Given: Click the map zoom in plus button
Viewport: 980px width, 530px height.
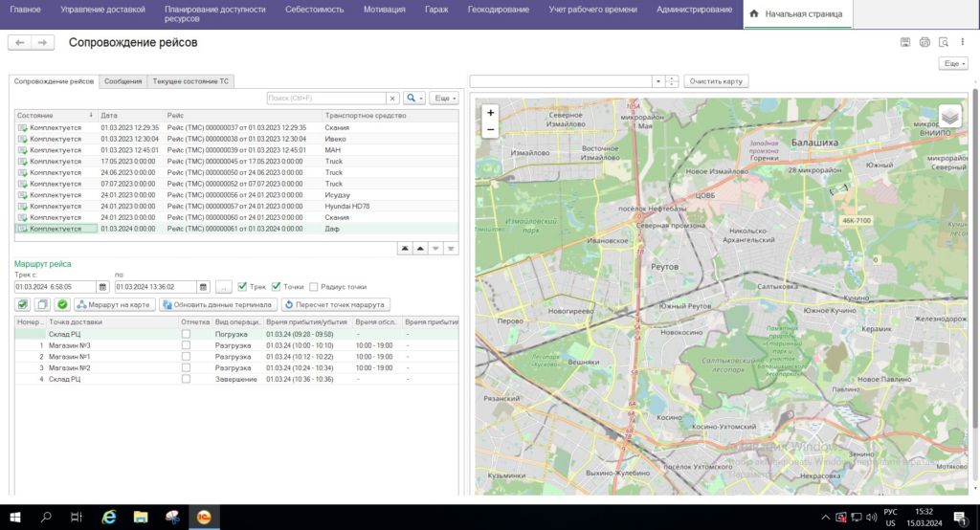Looking at the screenshot, I should click(491, 112).
